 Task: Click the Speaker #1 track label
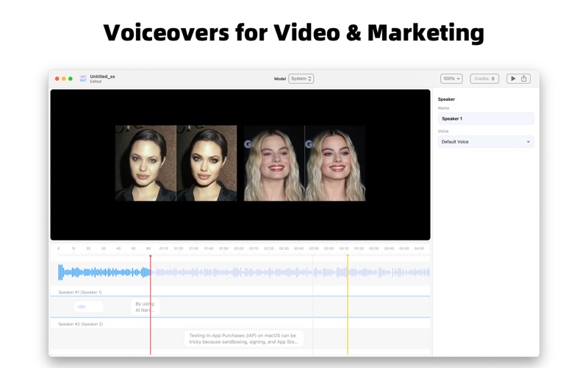(80, 292)
